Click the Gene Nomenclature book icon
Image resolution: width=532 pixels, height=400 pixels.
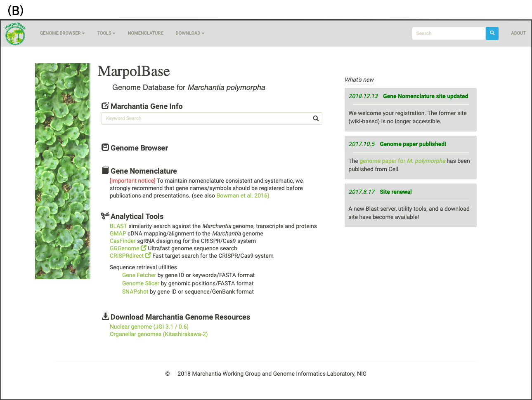(x=105, y=170)
